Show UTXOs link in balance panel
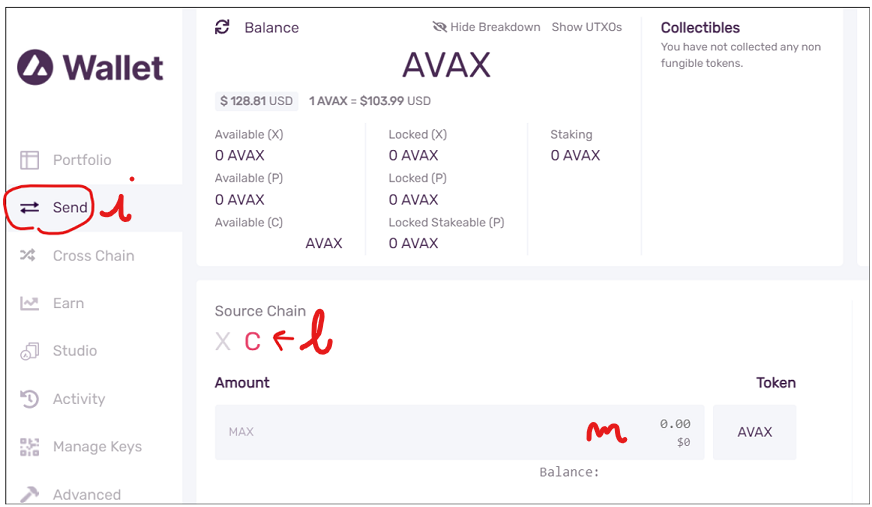The width and height of the screenshot is (872, 507). coord(587,27)
